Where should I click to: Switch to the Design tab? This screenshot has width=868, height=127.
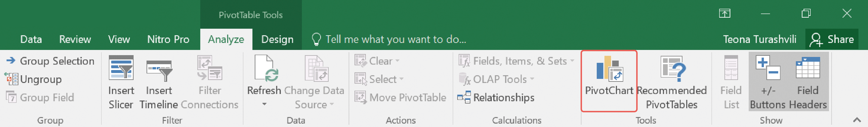point(277,39)
